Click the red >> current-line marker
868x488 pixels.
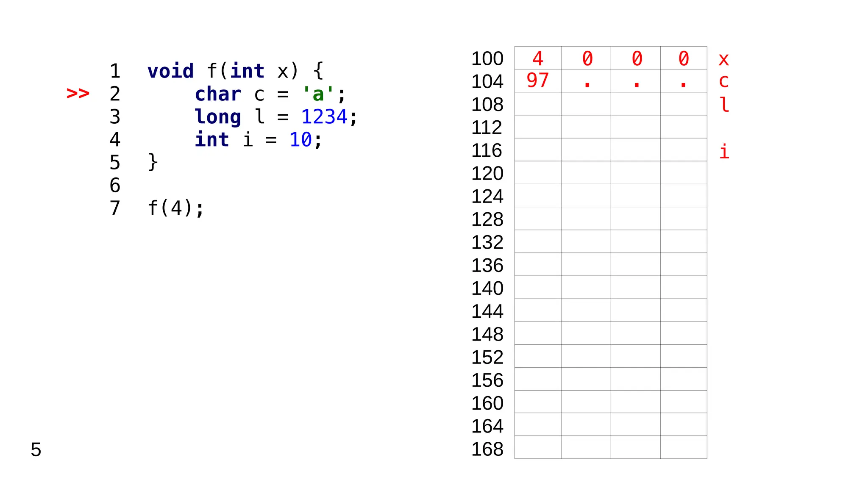(78, 93)
